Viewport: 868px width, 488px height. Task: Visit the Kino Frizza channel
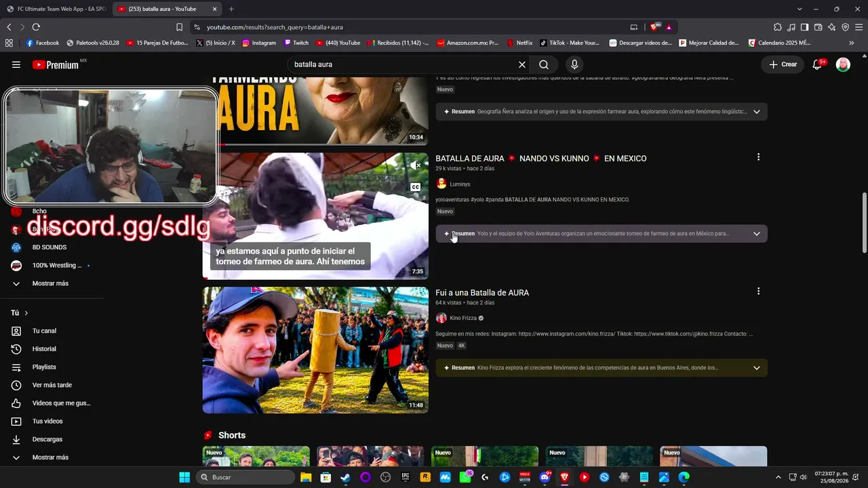[x=463, y=318]
